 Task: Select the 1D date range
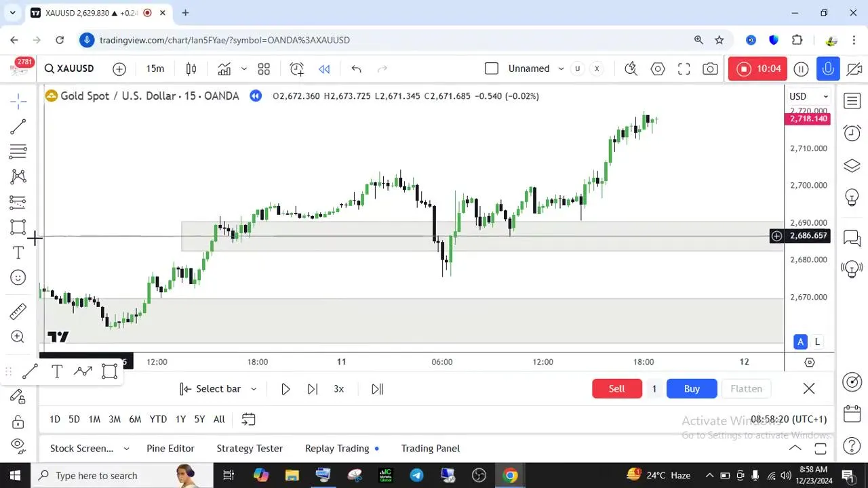pyautogui.click(x=55, y=420)
